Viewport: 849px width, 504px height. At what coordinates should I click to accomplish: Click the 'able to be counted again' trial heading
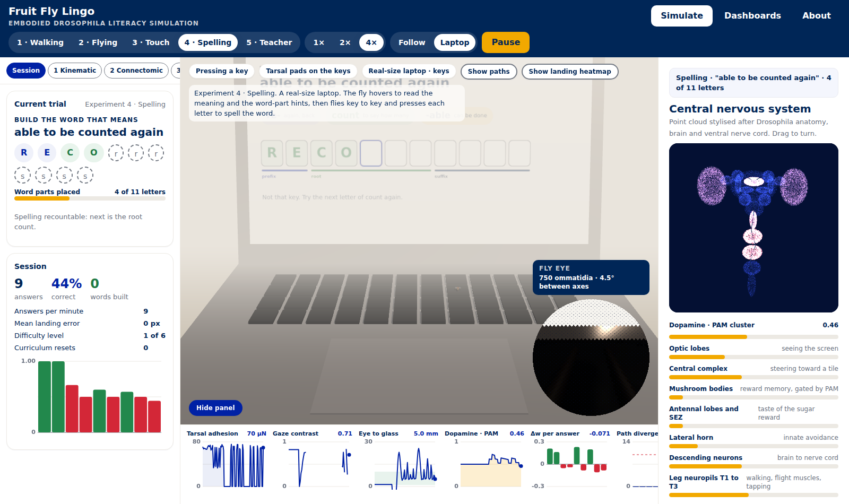click(x=89, y=132)
